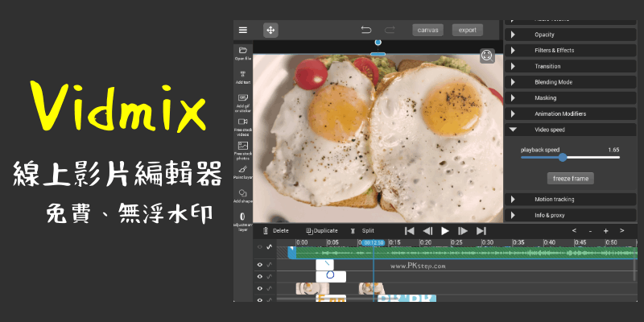Toggle visibility of the audio track
Viewport: 644px width, 322px height.
tap(259, 247)
